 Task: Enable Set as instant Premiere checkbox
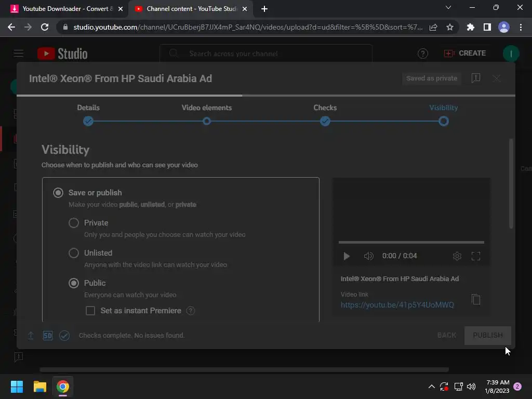(90, 311)
